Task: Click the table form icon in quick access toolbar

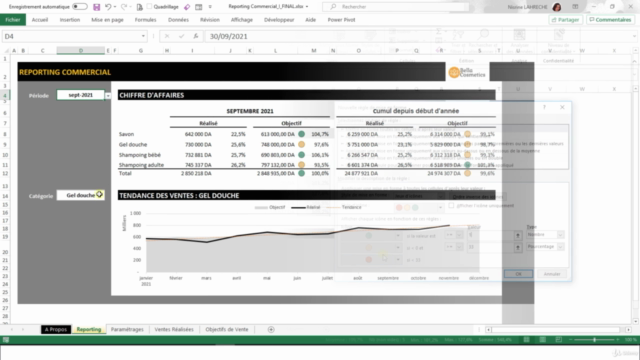Action: pyautogui.click(x=198, y=7)
